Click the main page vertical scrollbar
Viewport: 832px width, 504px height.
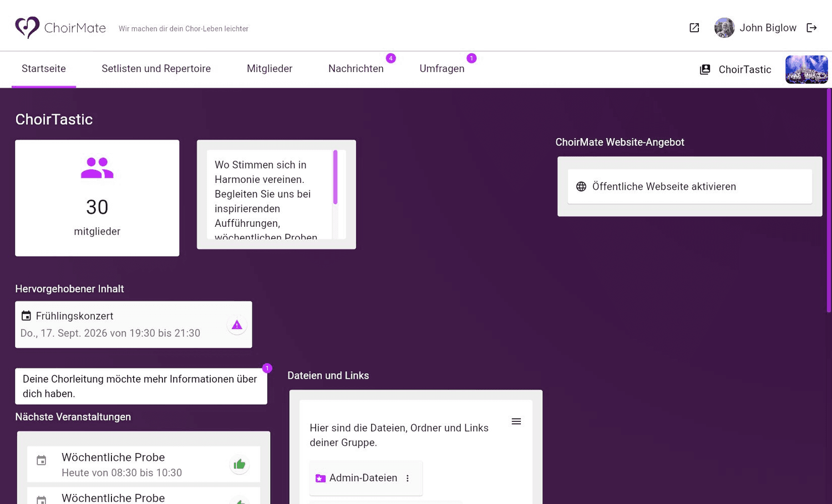(829, 200)
